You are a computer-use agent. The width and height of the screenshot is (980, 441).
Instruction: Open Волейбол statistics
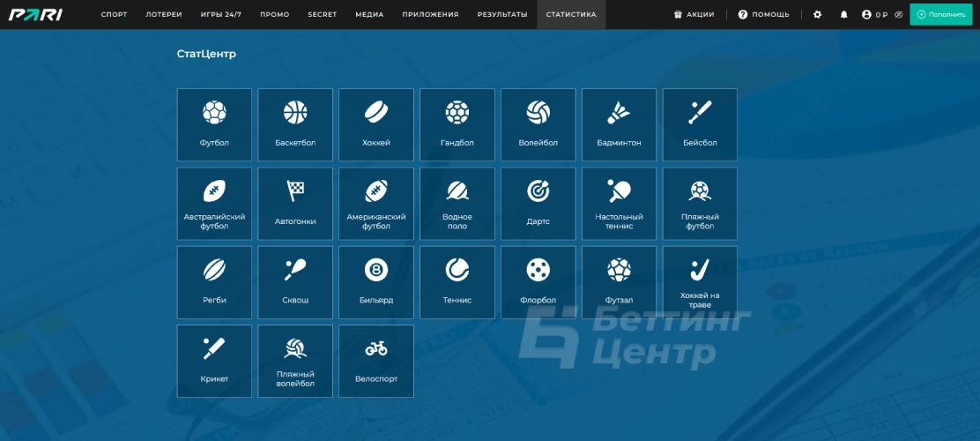[538, 124]
